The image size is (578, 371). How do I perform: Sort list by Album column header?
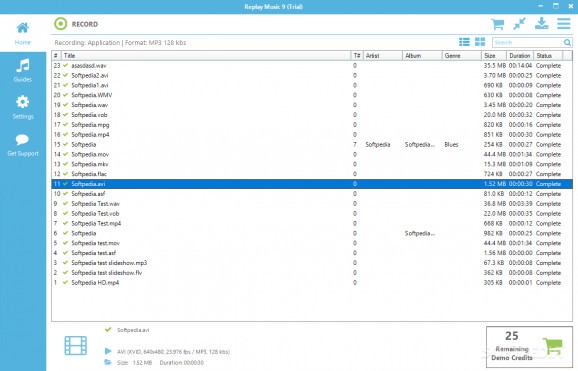(422, 56)
